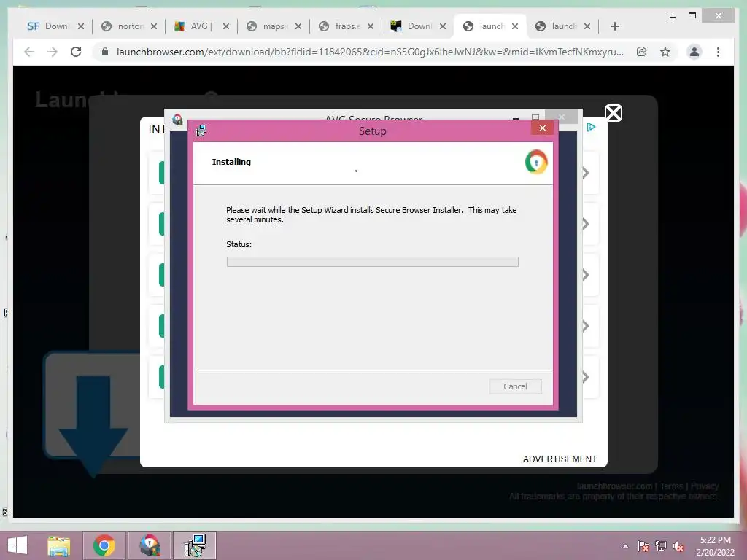The image size is (747, 560).
Task: Click the installation status progress bar
Action: tap(373, 262)
